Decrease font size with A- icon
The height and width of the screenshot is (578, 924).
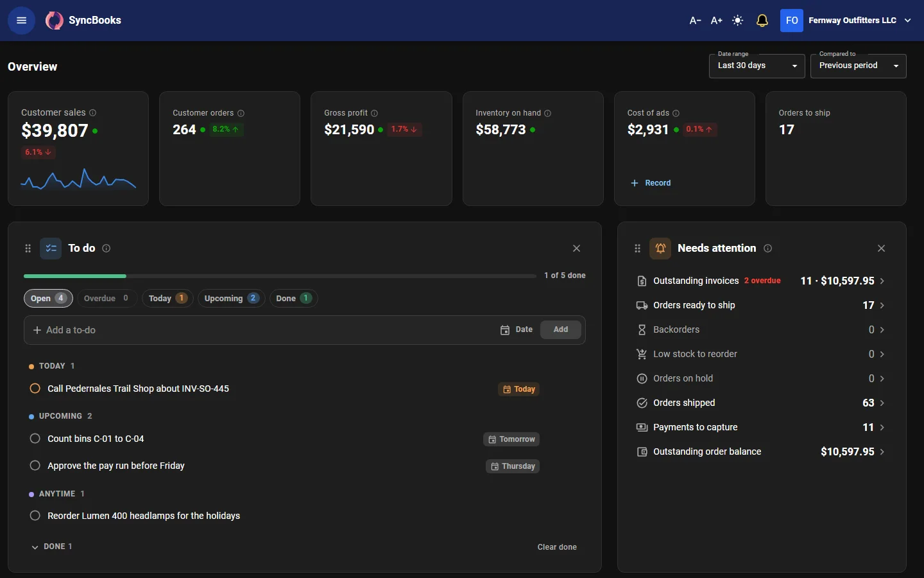click(695, 21)
